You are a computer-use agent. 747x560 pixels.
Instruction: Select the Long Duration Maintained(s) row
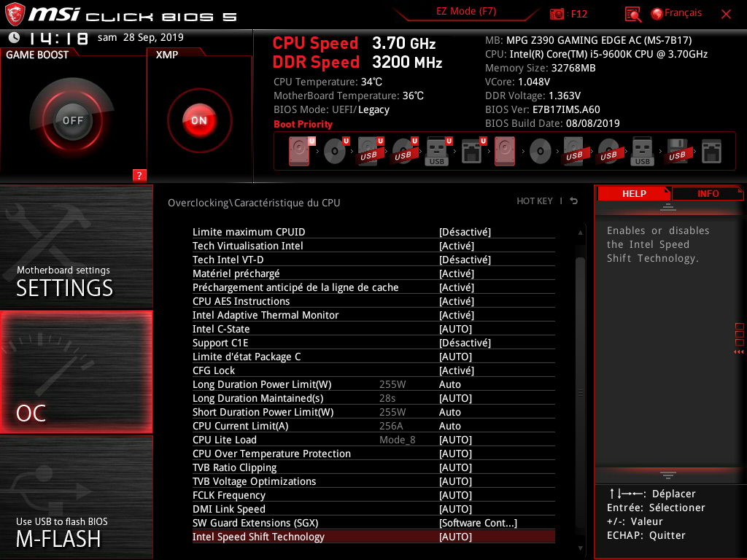pyautogui.click(x=373, y=398)
